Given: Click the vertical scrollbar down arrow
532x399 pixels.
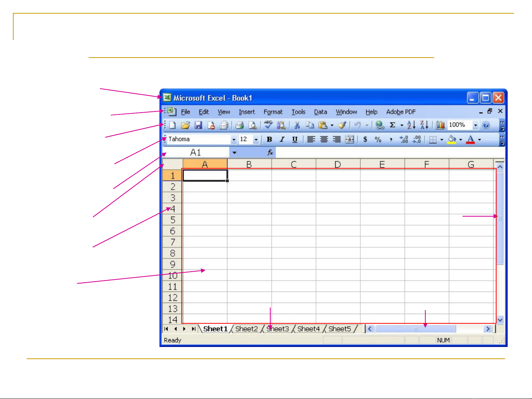Looking at the screenshot, I should [500, 320].
